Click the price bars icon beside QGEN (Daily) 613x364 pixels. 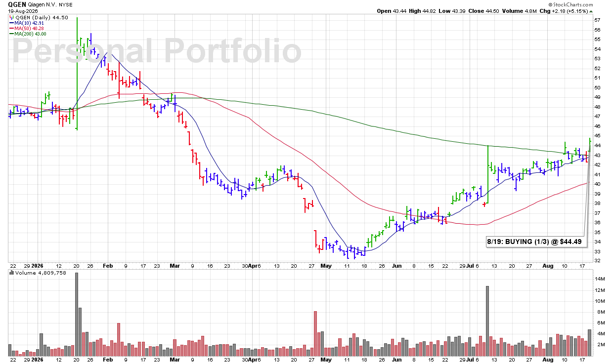click(x=11, y=17)
